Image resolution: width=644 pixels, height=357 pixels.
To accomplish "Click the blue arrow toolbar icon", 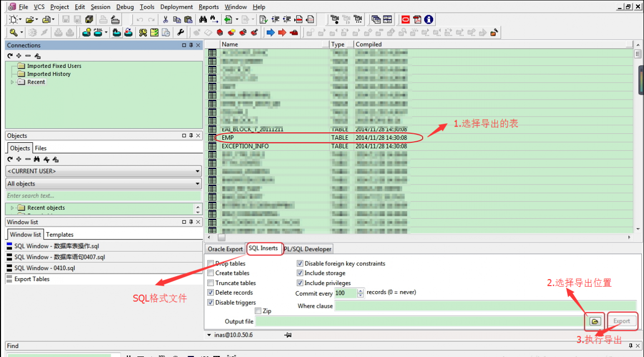I will coord(270,33).
